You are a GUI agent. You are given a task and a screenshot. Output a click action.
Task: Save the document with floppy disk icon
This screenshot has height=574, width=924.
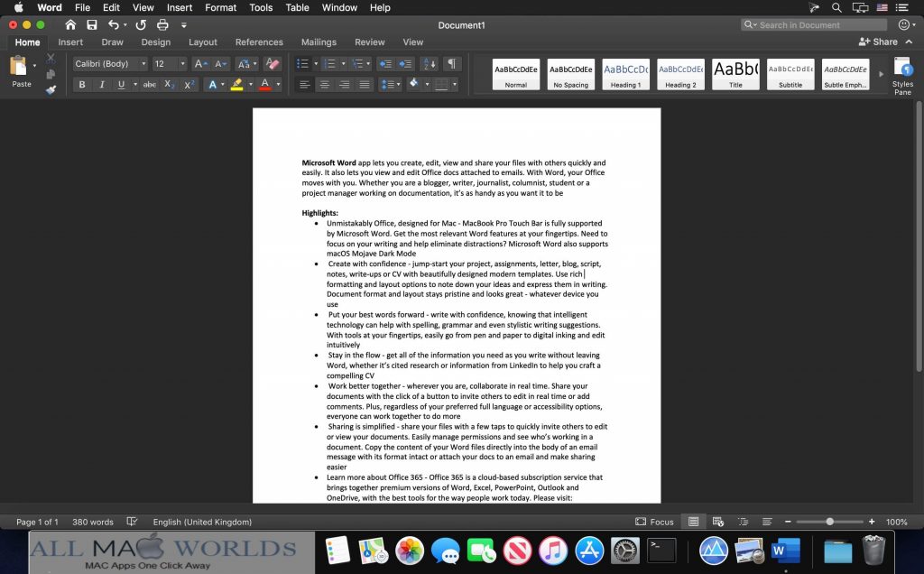tap(92, 24)
